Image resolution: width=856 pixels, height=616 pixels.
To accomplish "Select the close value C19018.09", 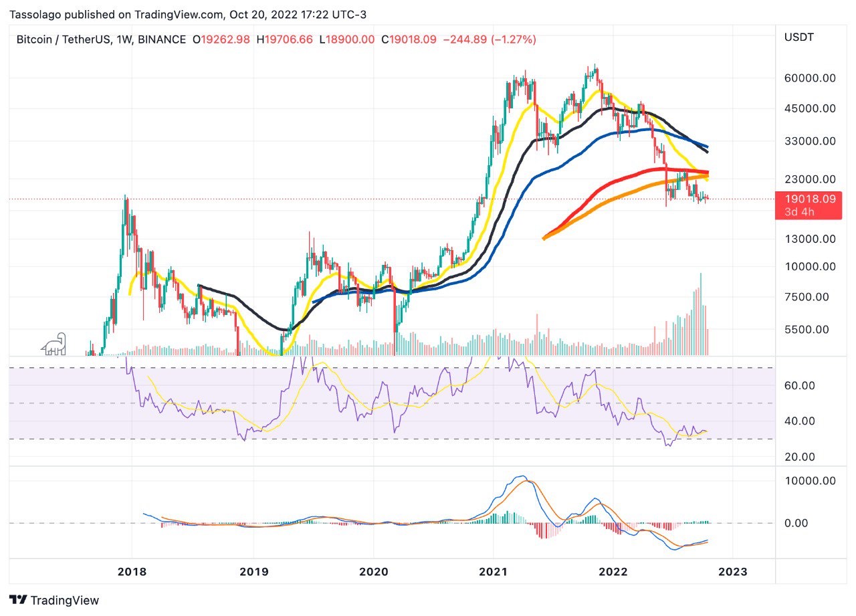I will click(409, 40).
